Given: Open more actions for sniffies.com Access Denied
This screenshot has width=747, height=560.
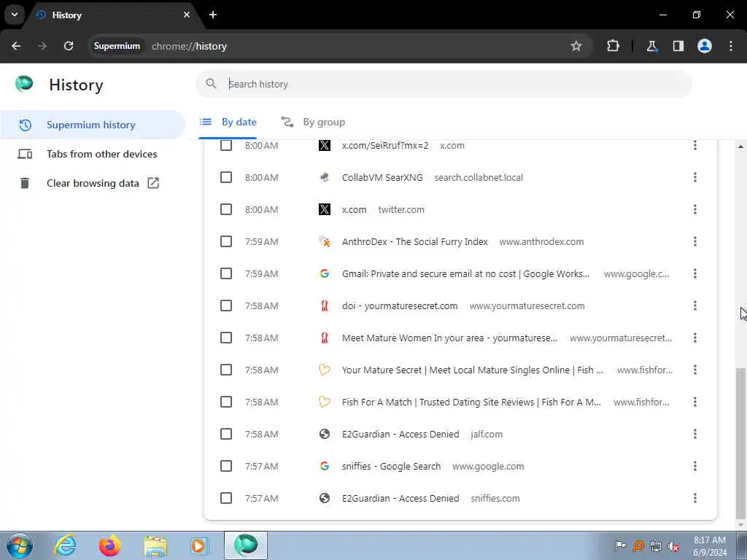Looking at the screenshot, I should point(695,498).
